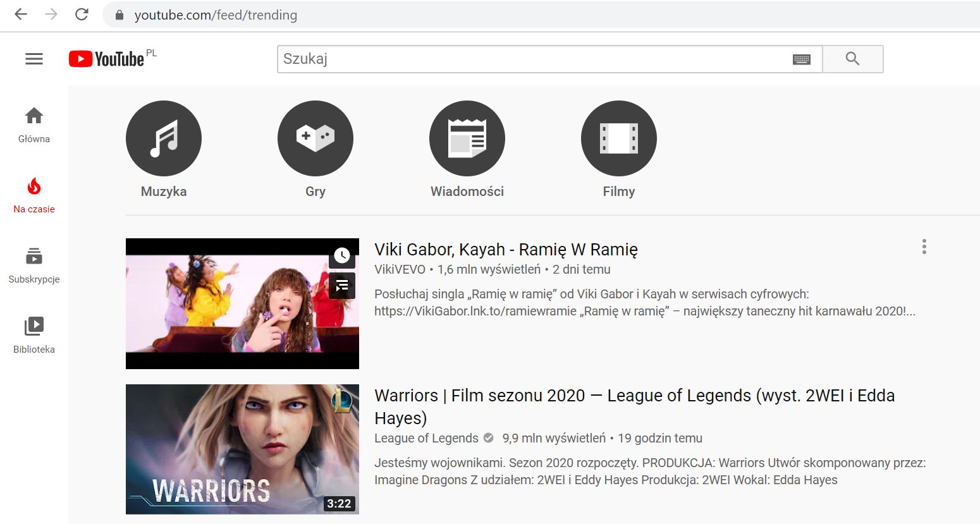Go to Główna home in sidebar
The height and width of the screenshot is (524, 980).
coord(34,125)
